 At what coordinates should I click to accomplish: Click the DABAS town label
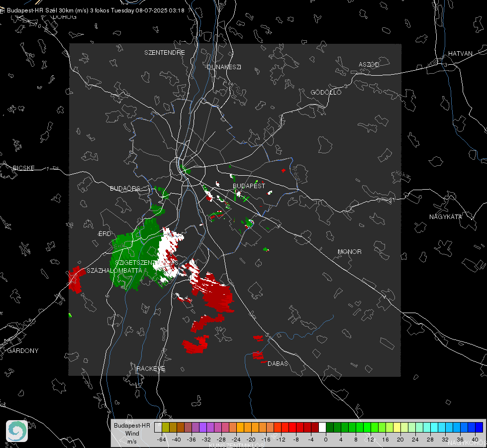(278, 363)
